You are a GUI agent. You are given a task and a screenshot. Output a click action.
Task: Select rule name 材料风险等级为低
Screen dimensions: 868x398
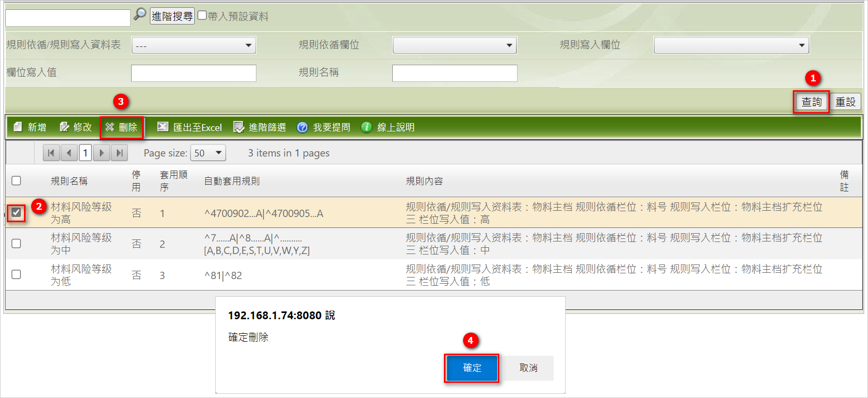click(x=81, y=275)
